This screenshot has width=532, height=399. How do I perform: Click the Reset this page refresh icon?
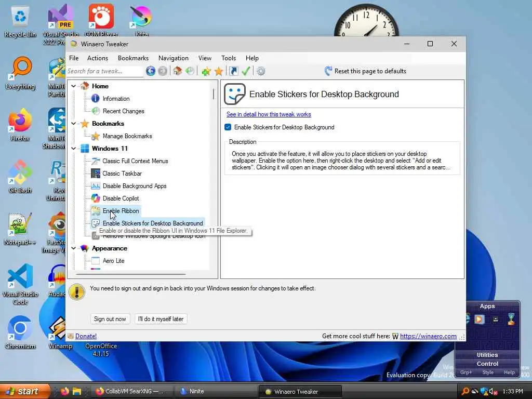coord(328,71)
